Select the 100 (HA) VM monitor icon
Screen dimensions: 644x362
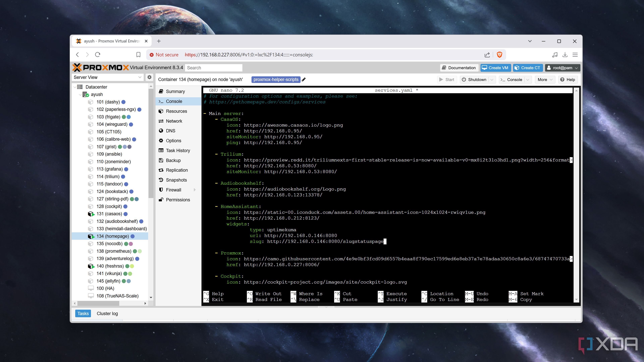(91, 288)
